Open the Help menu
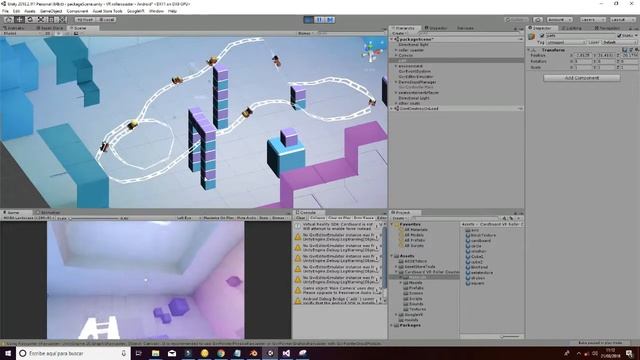The height and width of the screenshot is (360, 640). point(172,11)
